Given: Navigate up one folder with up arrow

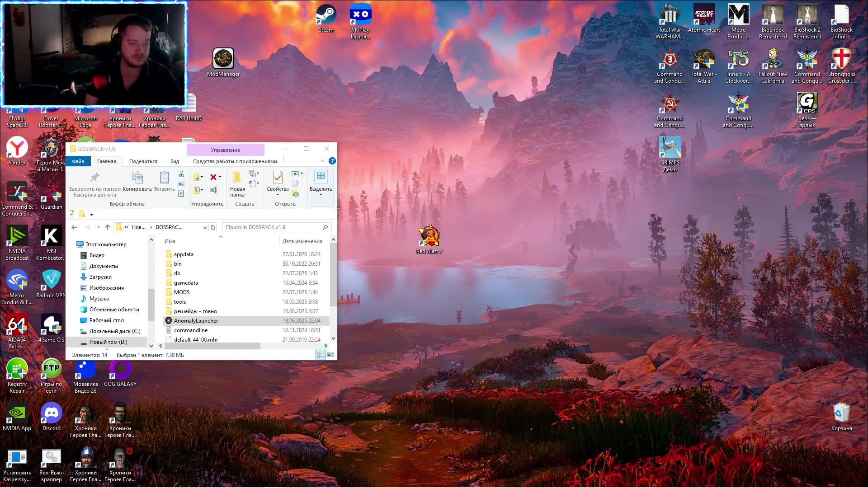Looking at the screenshot, I should click(108, 227).
